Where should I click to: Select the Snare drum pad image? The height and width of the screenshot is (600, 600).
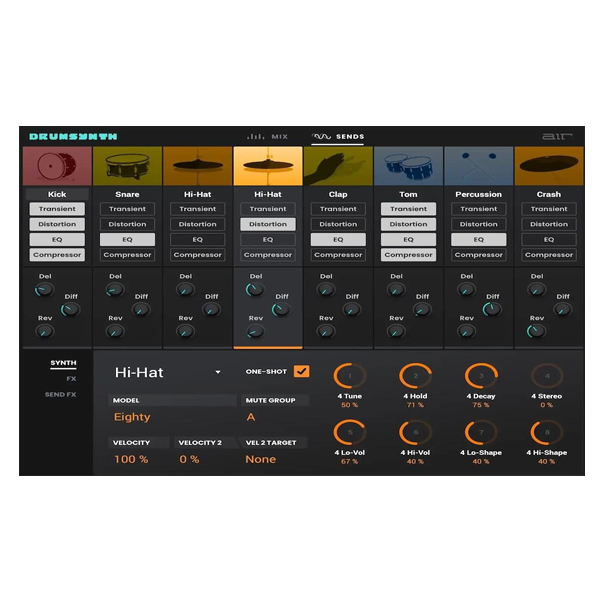click(127, 166)
